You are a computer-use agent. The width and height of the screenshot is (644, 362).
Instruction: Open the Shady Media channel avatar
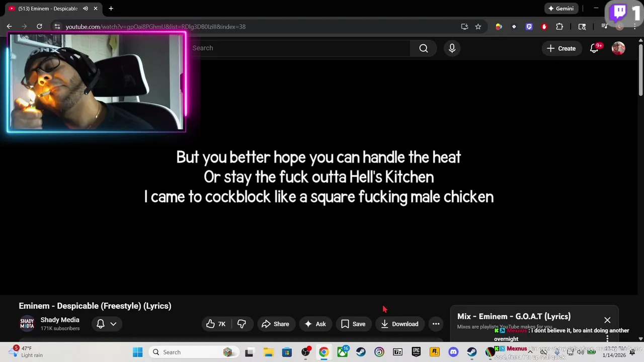pyautogui.click(x=27, y=324)
